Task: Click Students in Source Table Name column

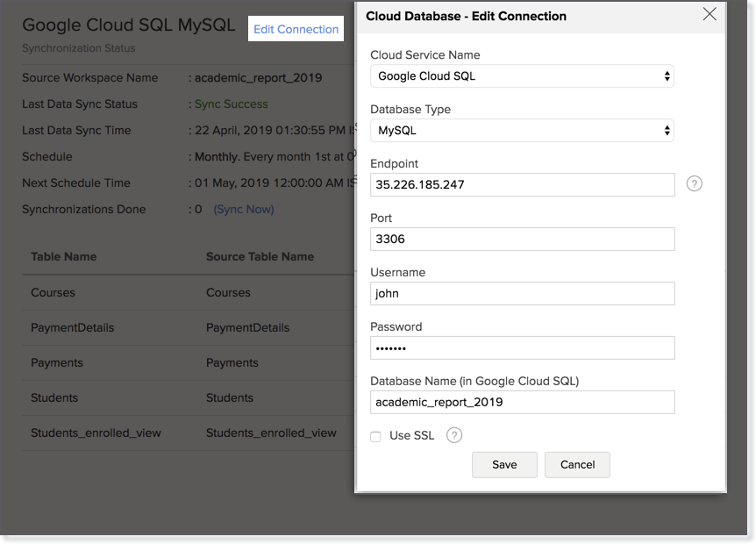Action: pos(230,397)
